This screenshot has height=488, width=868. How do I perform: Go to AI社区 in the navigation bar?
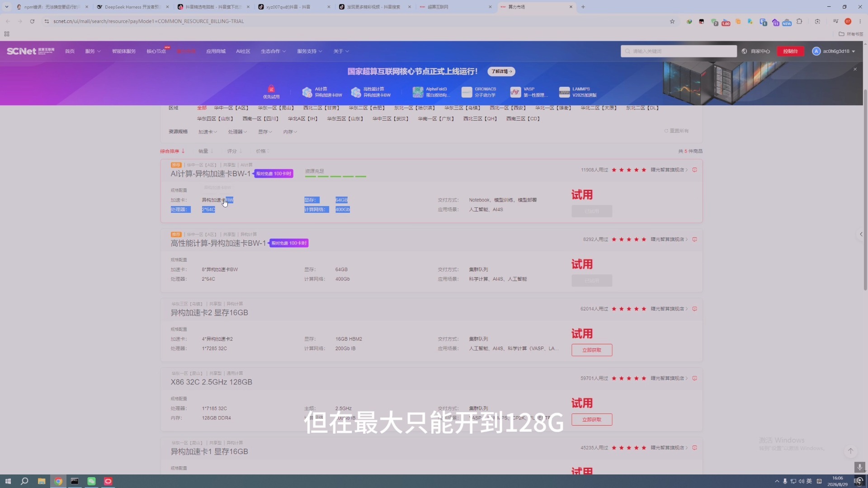click(x=243, y=52)
